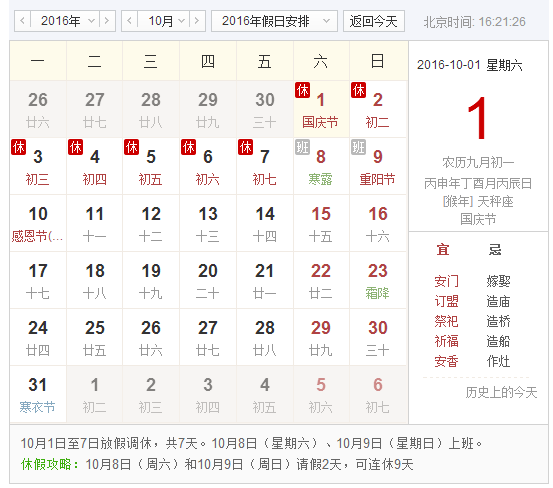Click the 休 badge on October 7
The height and width of the screenshot is (488, 553).
(245, 147)
